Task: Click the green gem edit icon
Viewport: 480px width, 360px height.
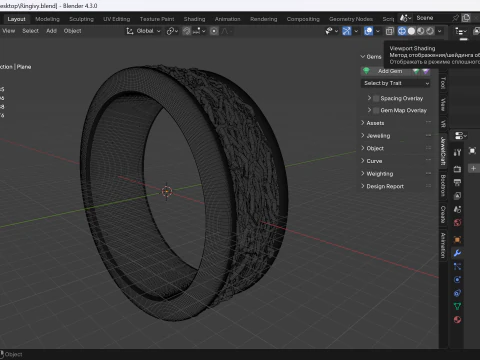Action: [416, 71]
